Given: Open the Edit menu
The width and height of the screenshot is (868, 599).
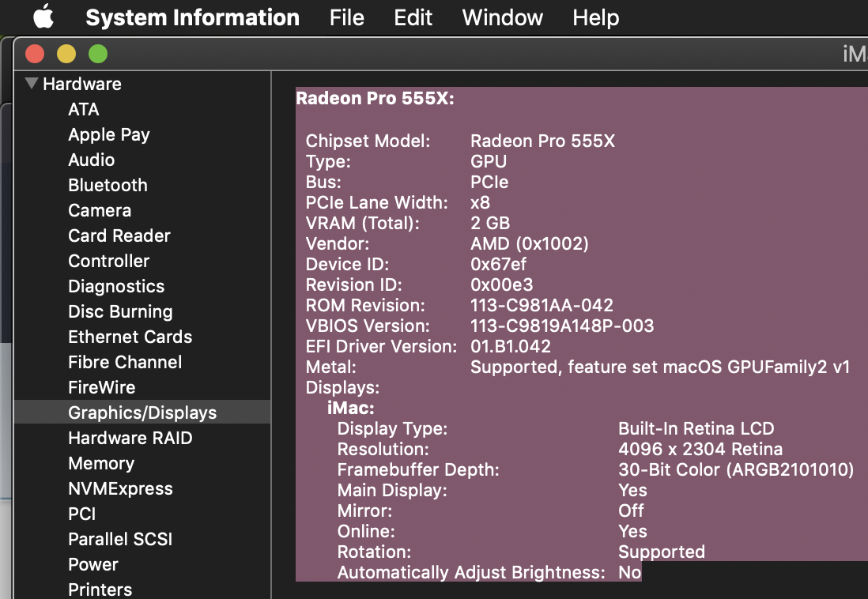Looking at the screenshot, I should pyautogui.click(x=413, y=17).
